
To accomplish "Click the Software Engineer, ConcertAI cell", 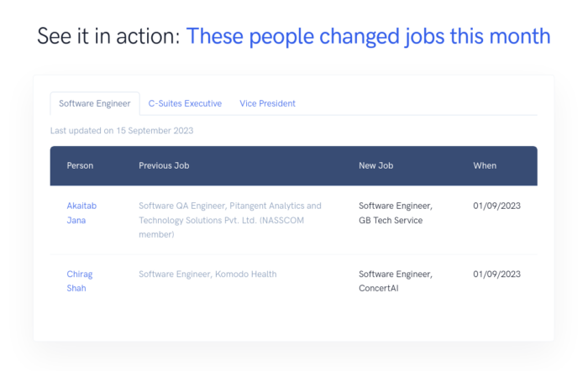I will [x=396, y=281].
